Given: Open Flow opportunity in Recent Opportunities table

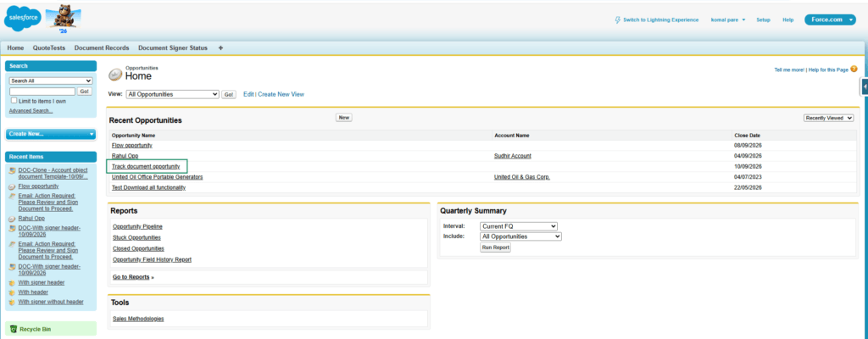Looking at the screenshot, I should click(131, 145).
